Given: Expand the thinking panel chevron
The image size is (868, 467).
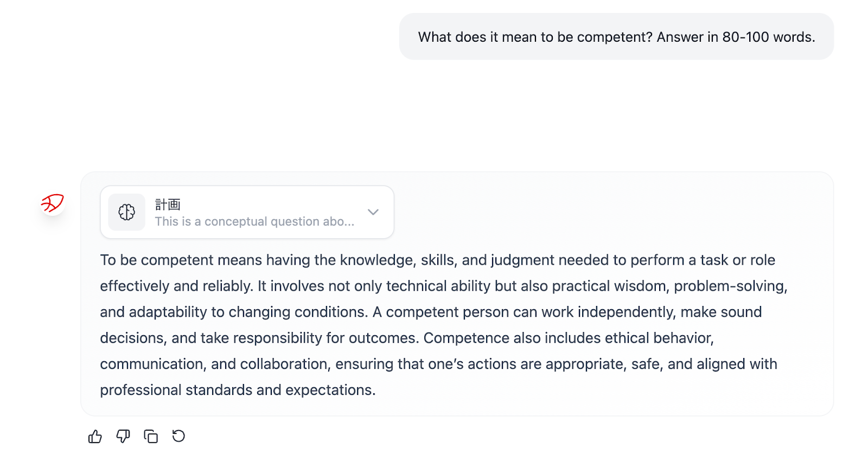Looking at the screenshot, I should pyautogui.click(x=373, y=212).
